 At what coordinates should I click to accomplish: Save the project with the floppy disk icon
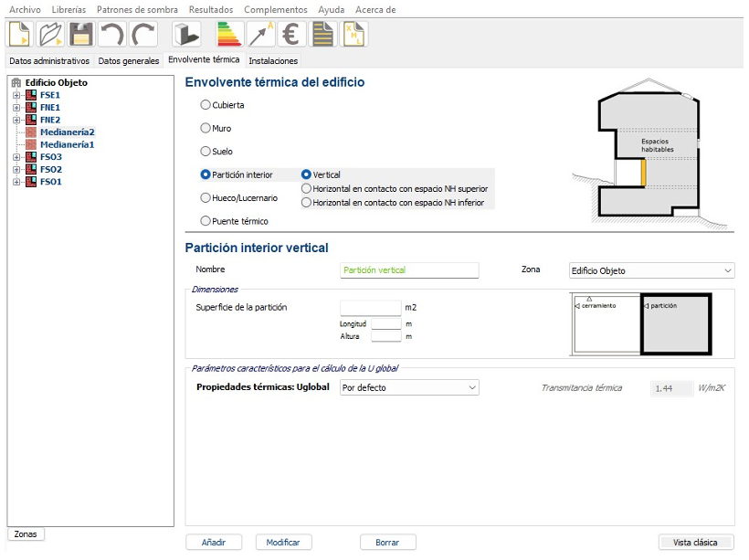point(82,35)
